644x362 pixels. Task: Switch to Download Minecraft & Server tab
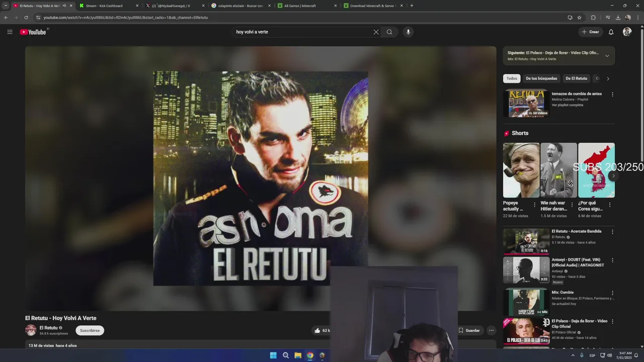372,6
